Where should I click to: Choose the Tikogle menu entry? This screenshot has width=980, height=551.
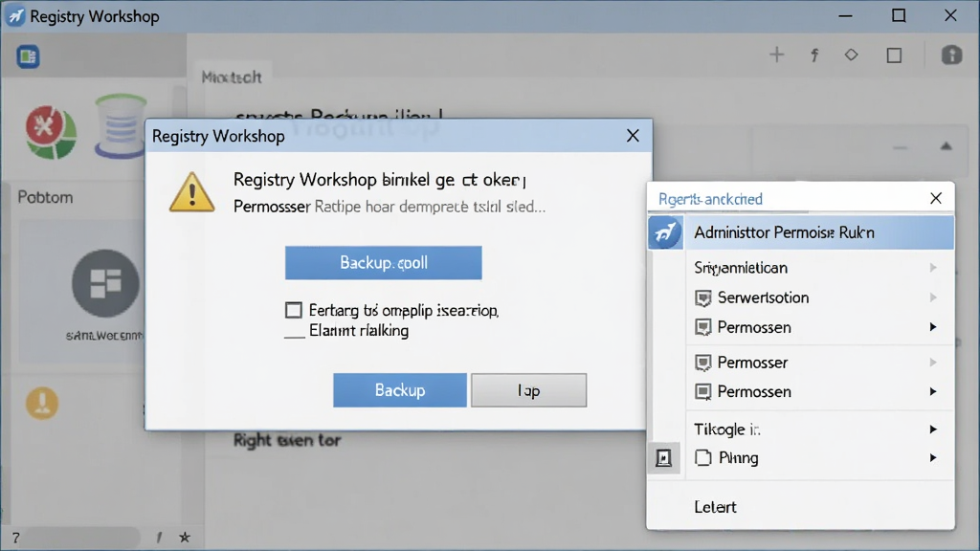[819, 430]
